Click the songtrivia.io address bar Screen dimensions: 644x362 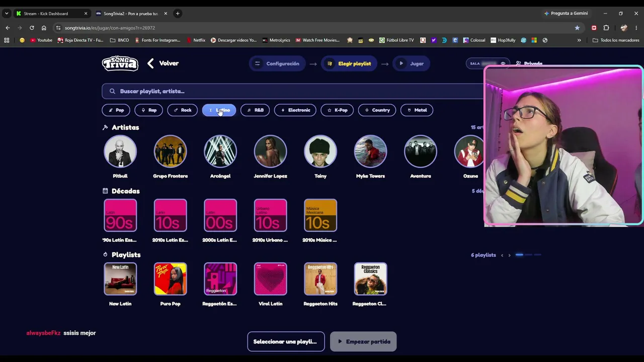click(x=317, y=28)
